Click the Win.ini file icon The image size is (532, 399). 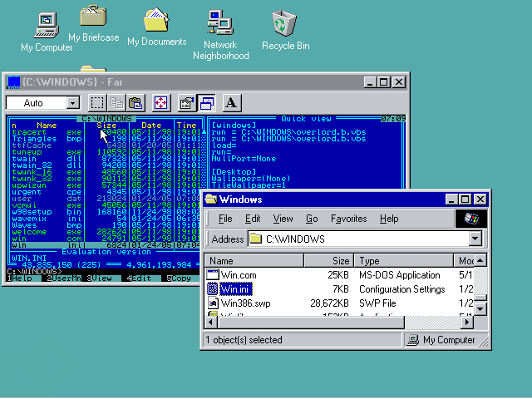coord(213,288)
